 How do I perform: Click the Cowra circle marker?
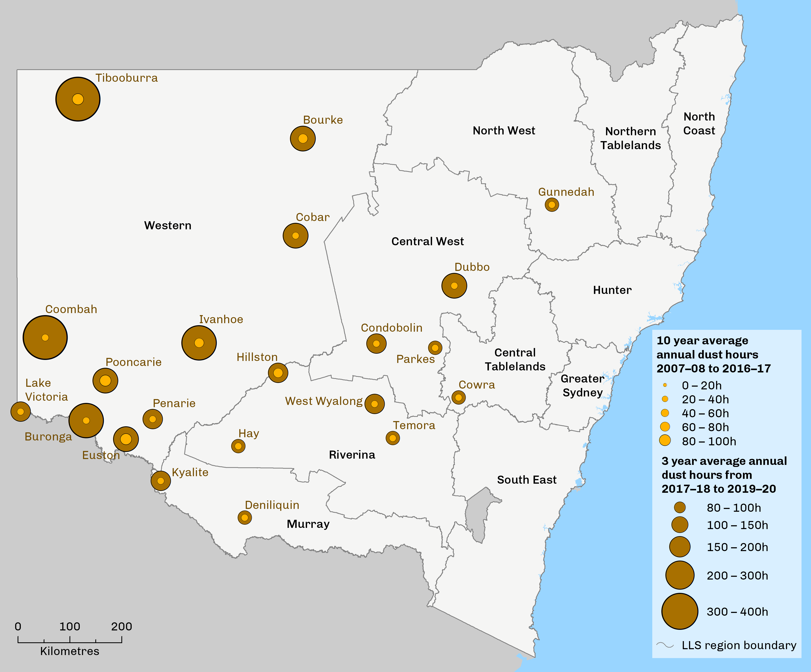458,397
